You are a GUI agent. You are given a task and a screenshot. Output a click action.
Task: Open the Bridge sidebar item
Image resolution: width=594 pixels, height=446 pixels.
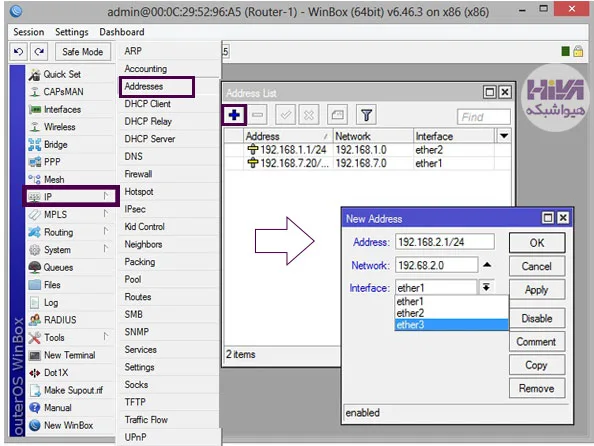[56, 144]
